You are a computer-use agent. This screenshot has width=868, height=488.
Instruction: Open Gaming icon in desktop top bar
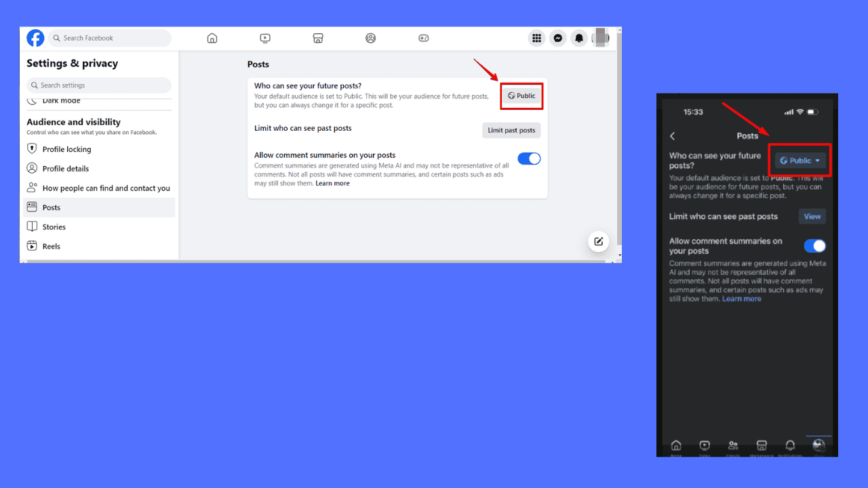(423, 38)
